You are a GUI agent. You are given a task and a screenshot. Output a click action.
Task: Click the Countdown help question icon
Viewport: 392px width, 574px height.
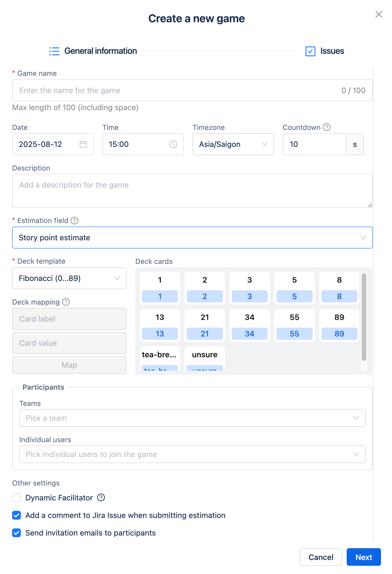tap(327, 127)
